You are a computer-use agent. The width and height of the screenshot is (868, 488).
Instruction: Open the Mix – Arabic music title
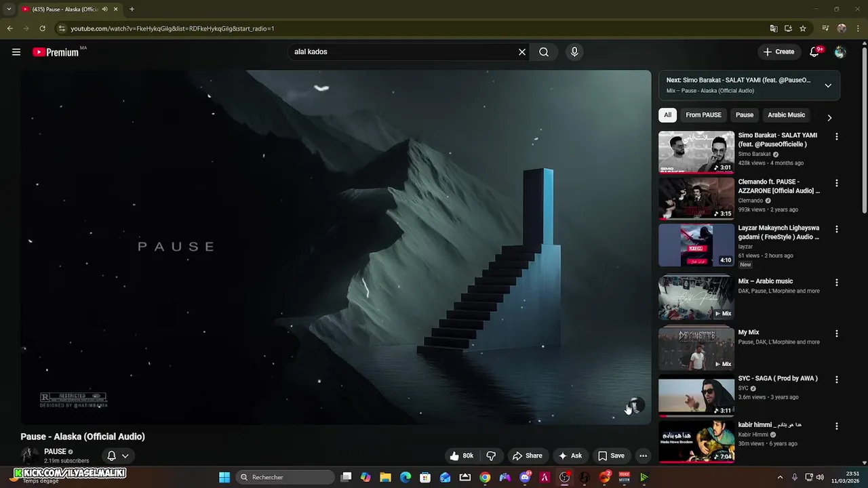(765, 281)
